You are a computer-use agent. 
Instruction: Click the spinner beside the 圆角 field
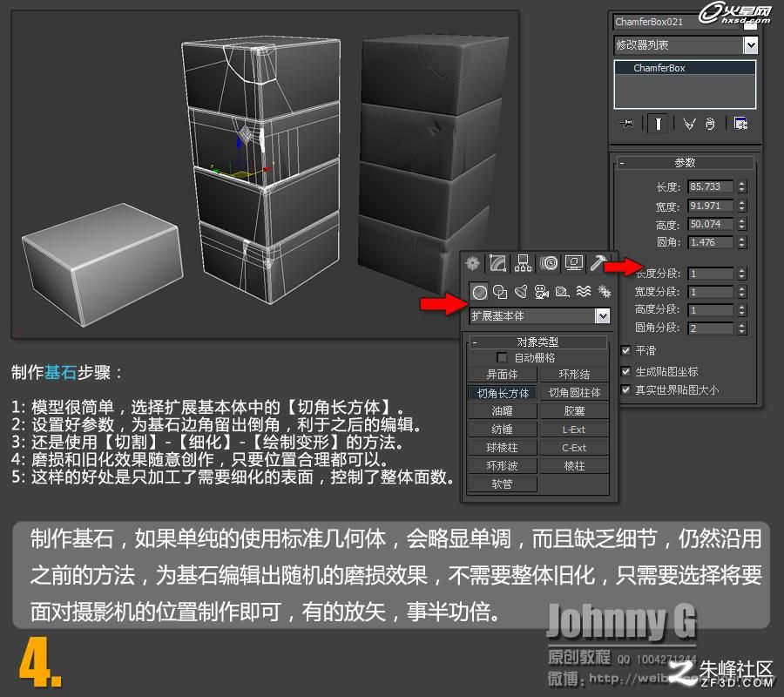click(742, 242)
